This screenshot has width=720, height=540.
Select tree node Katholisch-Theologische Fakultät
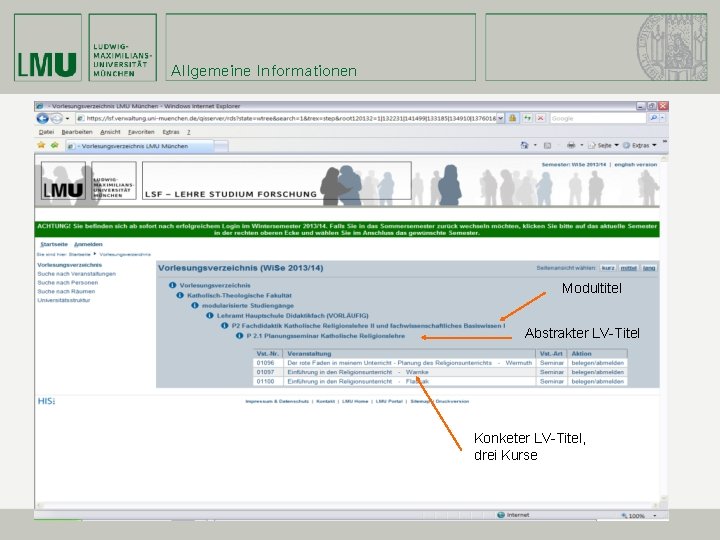[239, 295]
